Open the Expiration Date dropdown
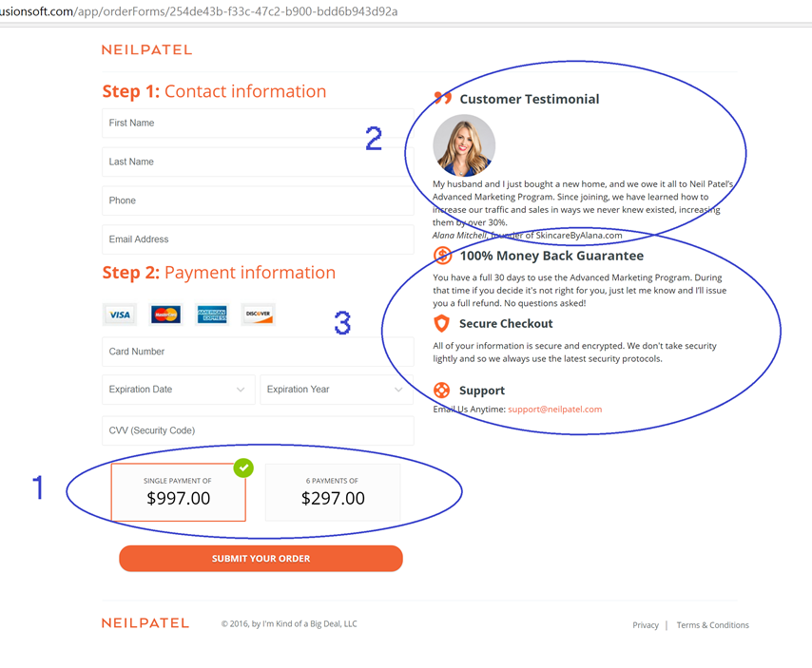The image size is (812, 668). point(178,390)
